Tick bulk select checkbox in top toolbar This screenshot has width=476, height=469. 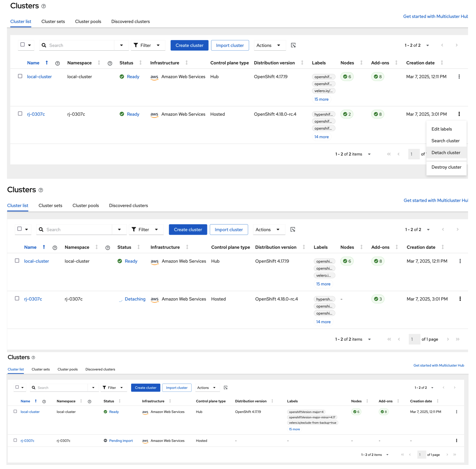pyautogui.click(x=23, y=45)
